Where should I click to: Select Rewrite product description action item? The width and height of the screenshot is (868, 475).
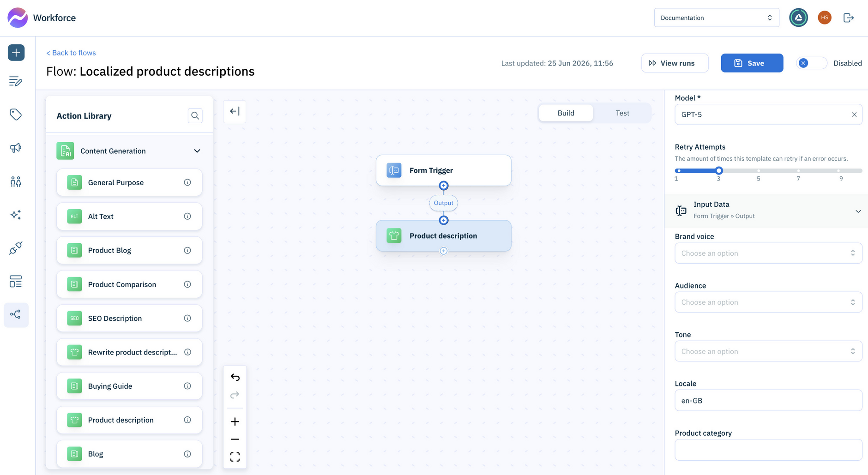pyautogui.click(x=129, y=352)
